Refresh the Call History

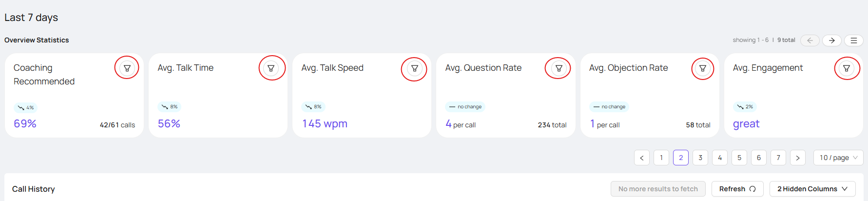pyautogui.click(x=737, y=189)
